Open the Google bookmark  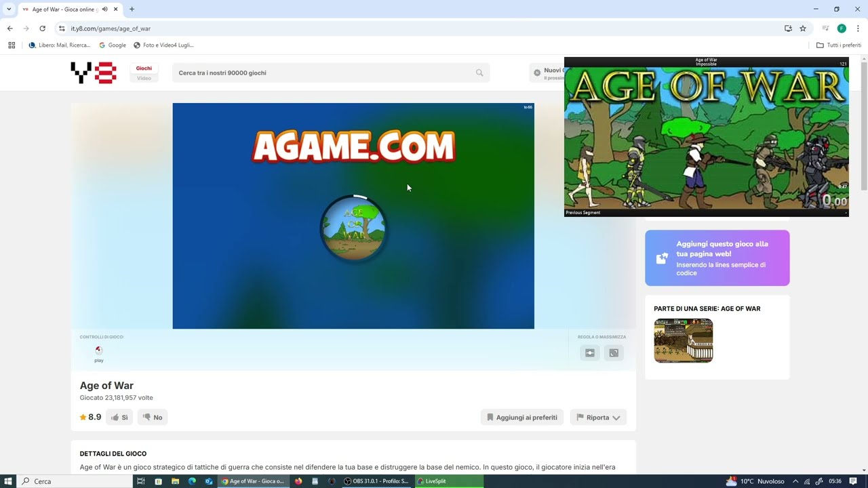[113, 45]
